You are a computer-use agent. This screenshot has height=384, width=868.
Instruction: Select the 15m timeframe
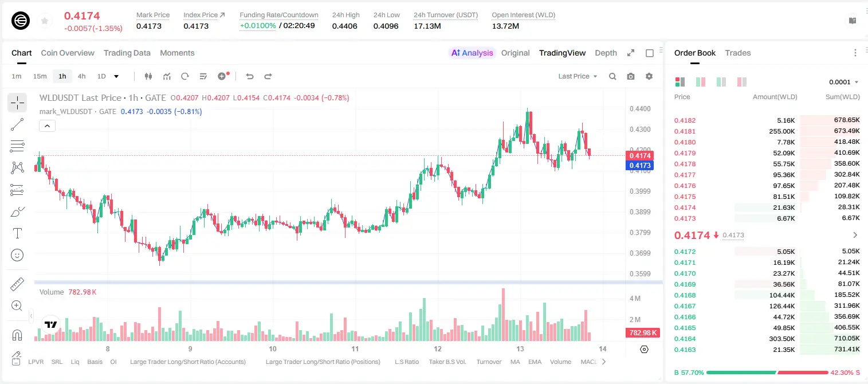[x=40, y=76]
